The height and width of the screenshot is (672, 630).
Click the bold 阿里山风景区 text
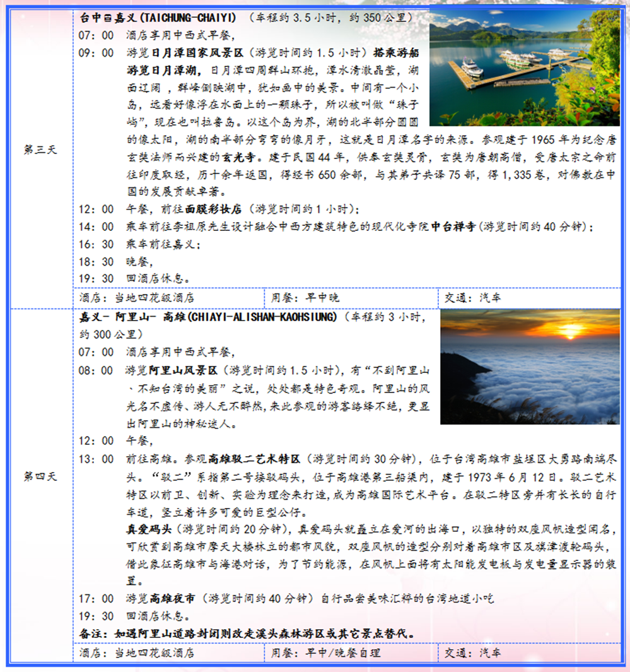183,370
